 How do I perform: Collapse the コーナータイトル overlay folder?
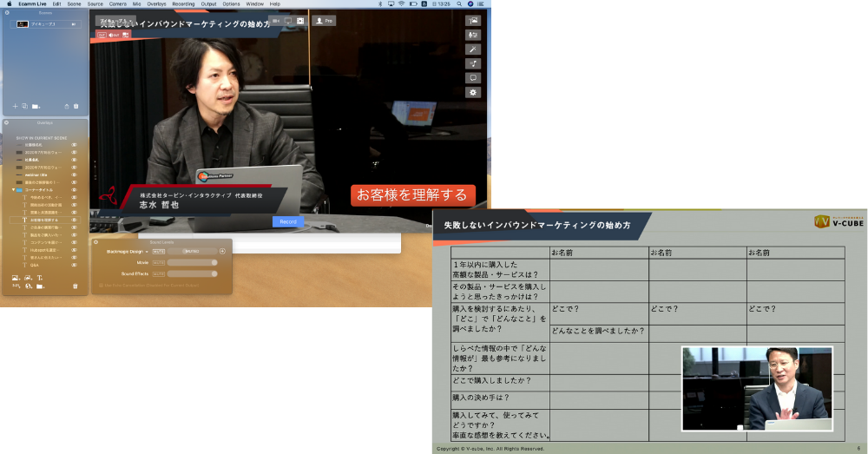coord(14,189)
